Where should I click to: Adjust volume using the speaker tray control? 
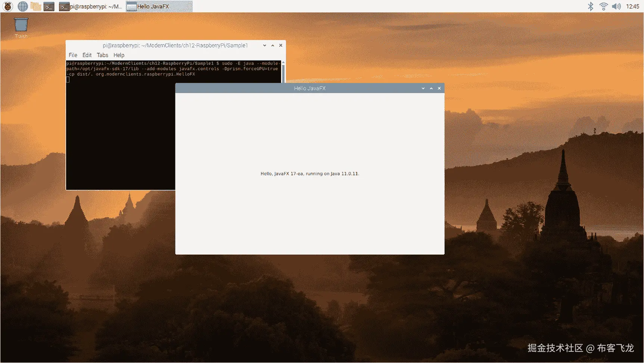pos(616,6)
